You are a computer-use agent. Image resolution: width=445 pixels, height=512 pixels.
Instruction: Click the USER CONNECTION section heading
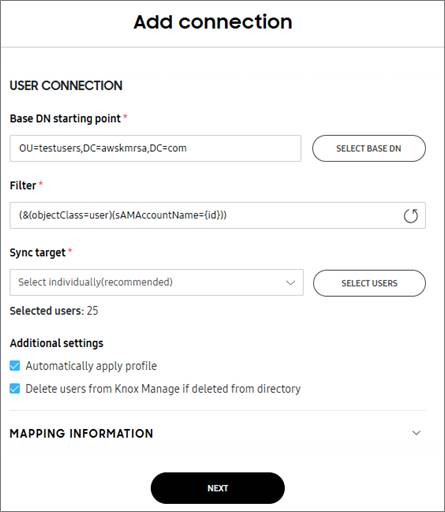pos(66,86)
